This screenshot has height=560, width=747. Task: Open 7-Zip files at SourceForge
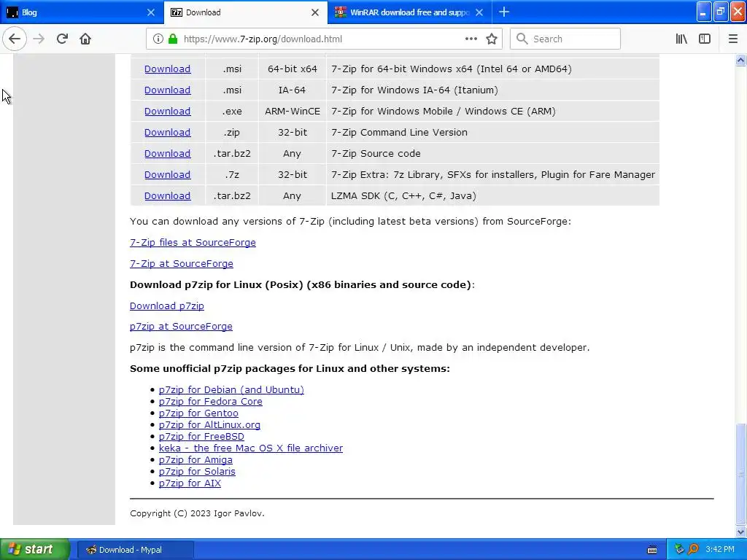(193, 242)
